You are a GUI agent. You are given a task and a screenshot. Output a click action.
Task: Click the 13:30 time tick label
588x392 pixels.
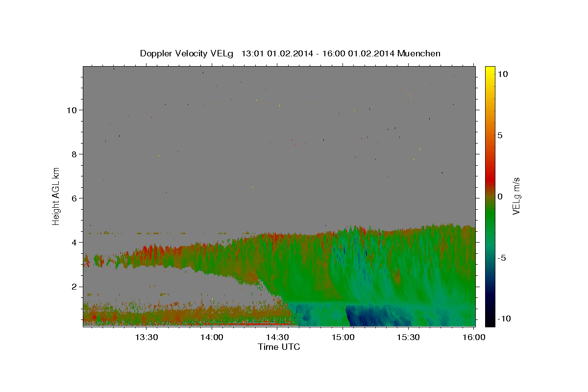point(147,337)
